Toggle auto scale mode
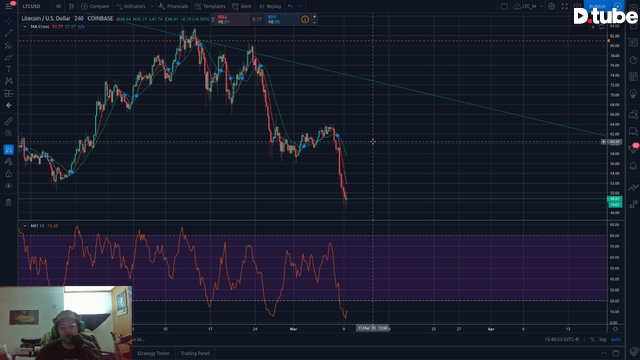The width and height of the screenshot is (640, 360). [x=616, y=339]
